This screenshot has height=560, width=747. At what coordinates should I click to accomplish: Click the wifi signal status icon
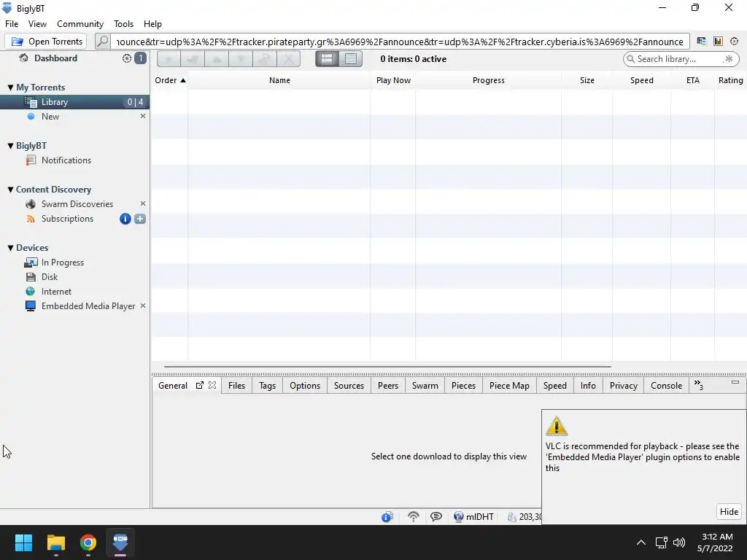click(x=413, y=517)
